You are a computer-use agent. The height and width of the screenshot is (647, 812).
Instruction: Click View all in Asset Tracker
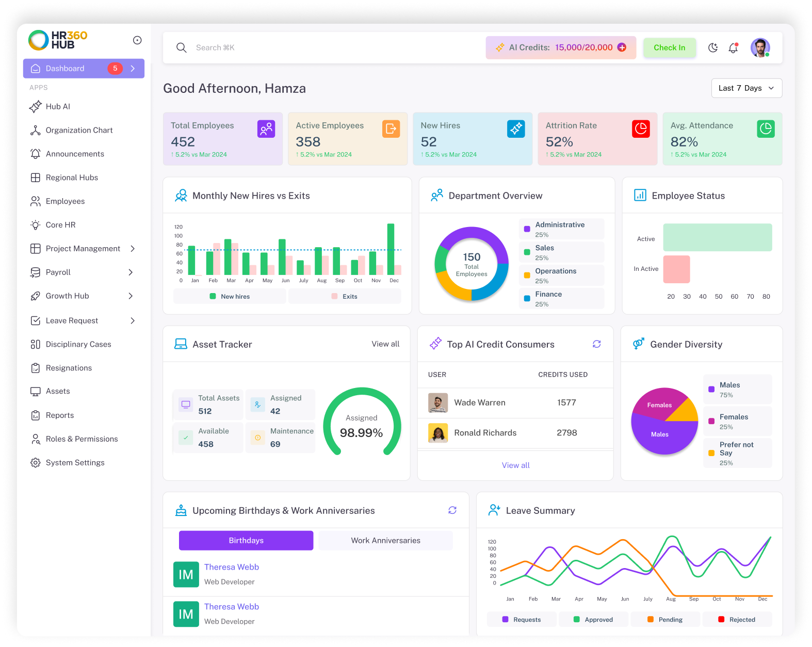point(385,344)
